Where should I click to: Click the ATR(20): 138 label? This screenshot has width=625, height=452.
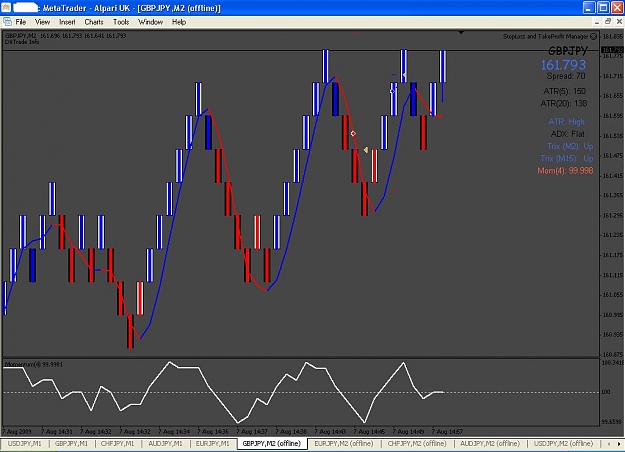point(564,104)
